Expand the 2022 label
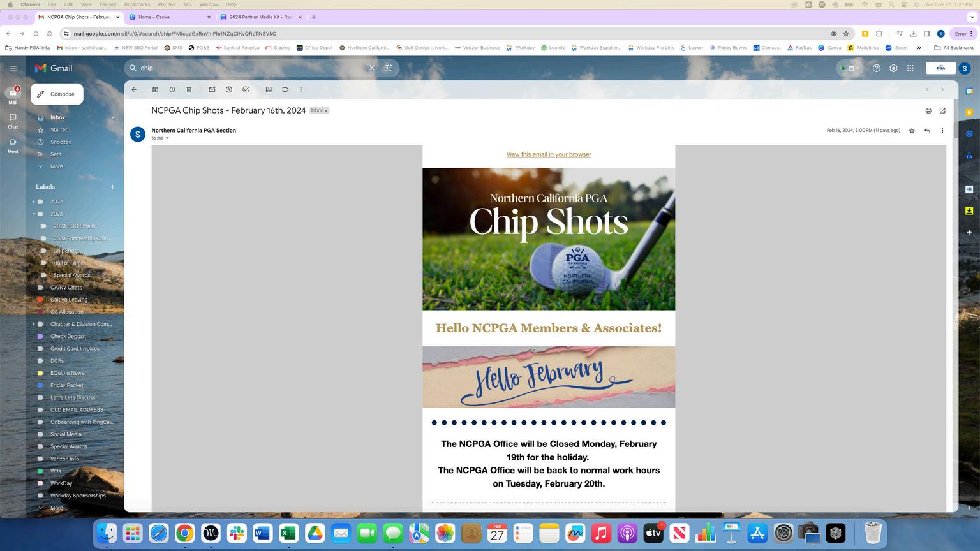Viewport: 980px width, 551px height. click(x=34, y=202)
